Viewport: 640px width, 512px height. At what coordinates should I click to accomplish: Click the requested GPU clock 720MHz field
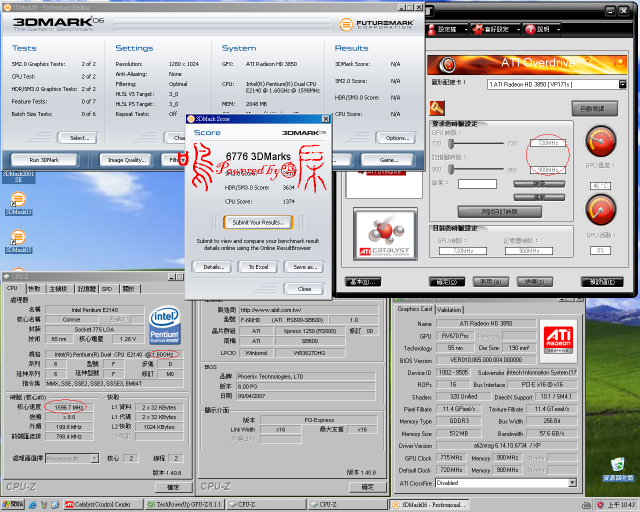(548, 143)
